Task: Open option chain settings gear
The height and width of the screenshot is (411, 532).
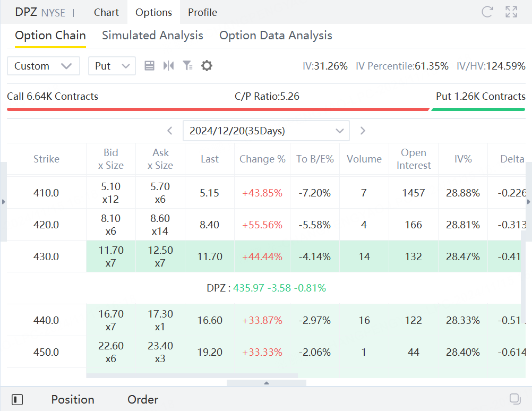Action: pos(207,66)
